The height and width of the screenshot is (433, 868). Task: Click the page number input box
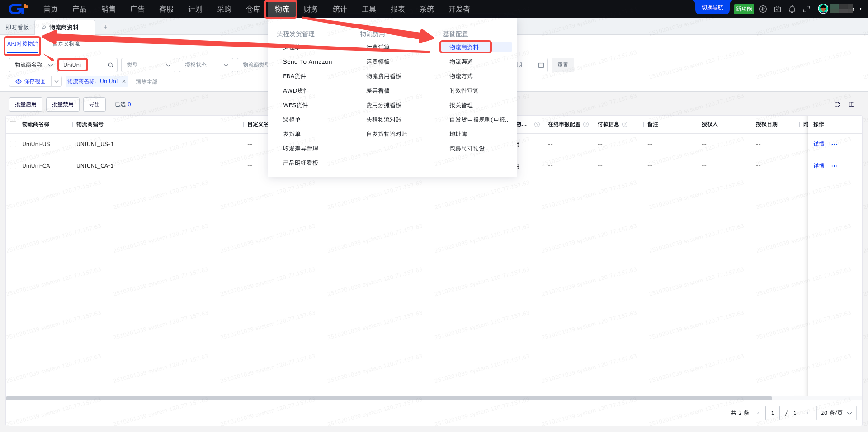coord(773,413)
